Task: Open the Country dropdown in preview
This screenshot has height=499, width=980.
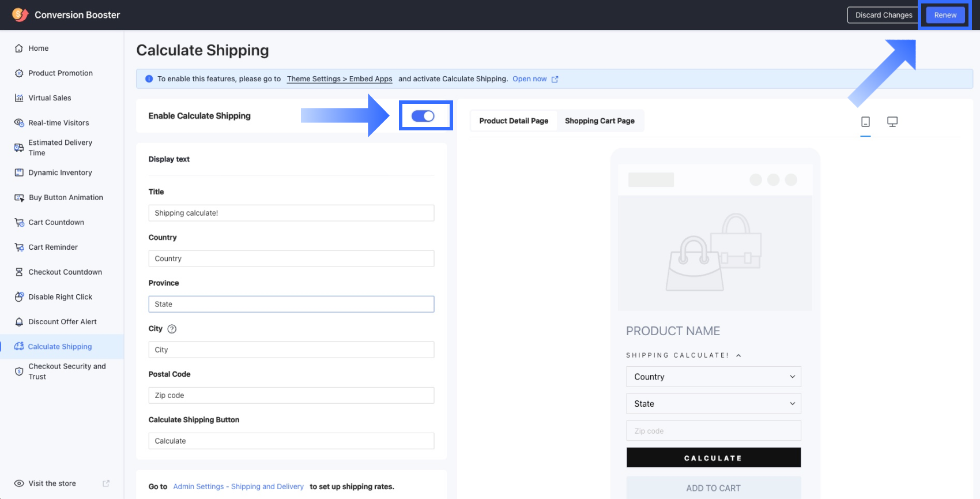Action: pos(713,377)
